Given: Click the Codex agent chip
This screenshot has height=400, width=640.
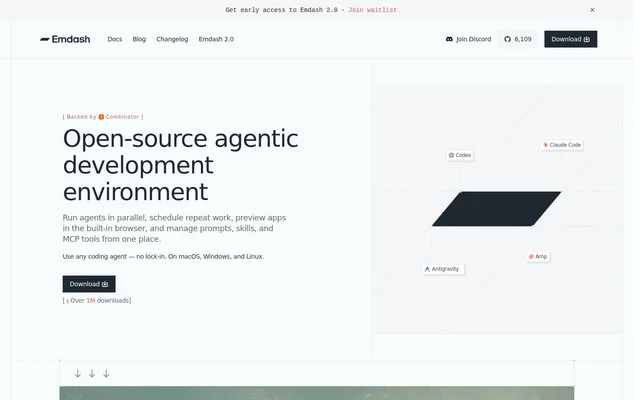Looking at the screenshot, I should point(460,155).
